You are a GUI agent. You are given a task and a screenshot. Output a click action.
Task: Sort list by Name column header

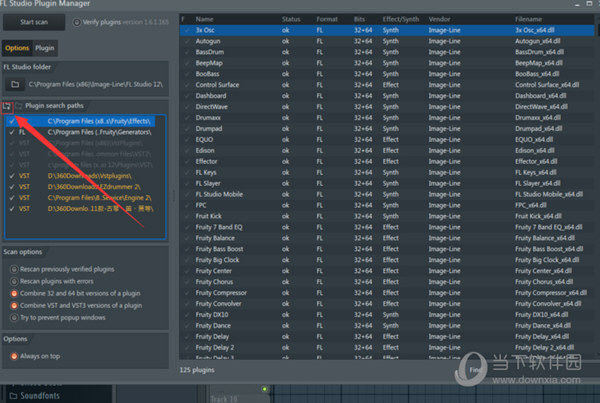[204, 19]
